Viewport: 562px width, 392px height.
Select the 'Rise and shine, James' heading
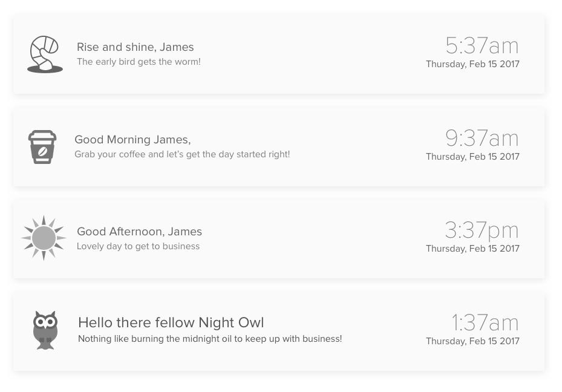[x=135, y=47]
